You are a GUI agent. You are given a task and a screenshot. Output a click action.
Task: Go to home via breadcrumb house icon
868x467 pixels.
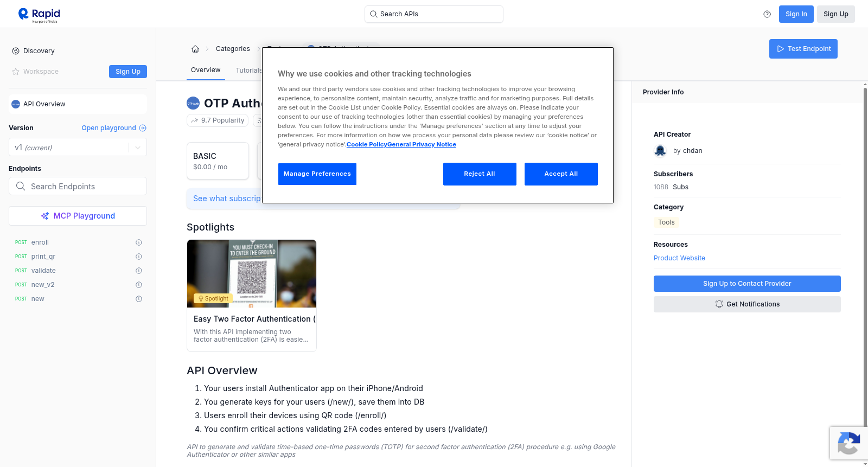(195, 49)
